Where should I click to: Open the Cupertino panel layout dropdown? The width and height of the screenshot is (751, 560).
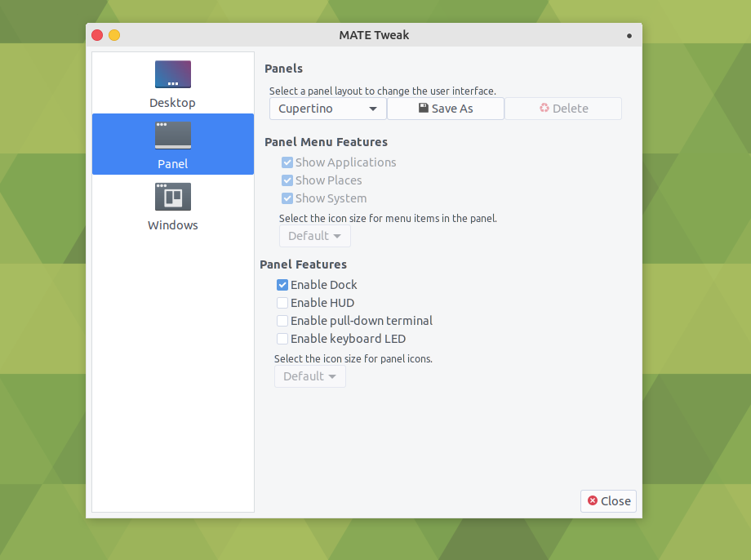[x=327, y=109]
